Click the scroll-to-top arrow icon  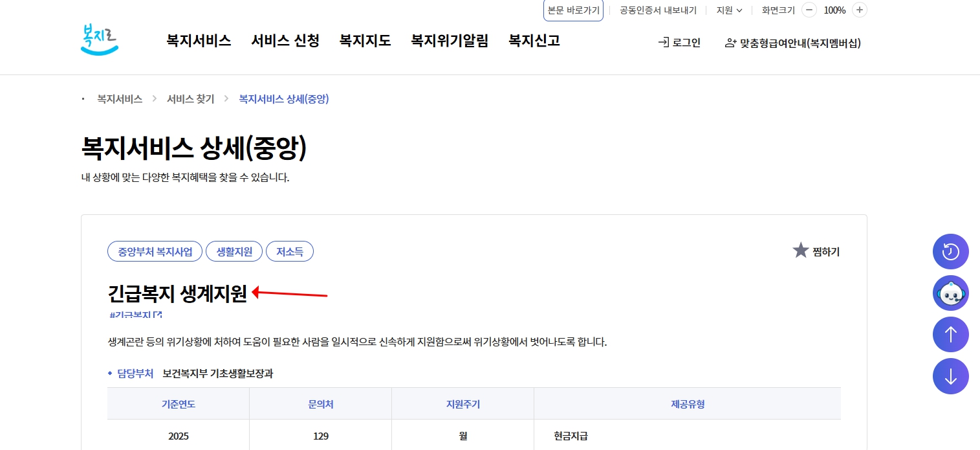coord(950,334)
